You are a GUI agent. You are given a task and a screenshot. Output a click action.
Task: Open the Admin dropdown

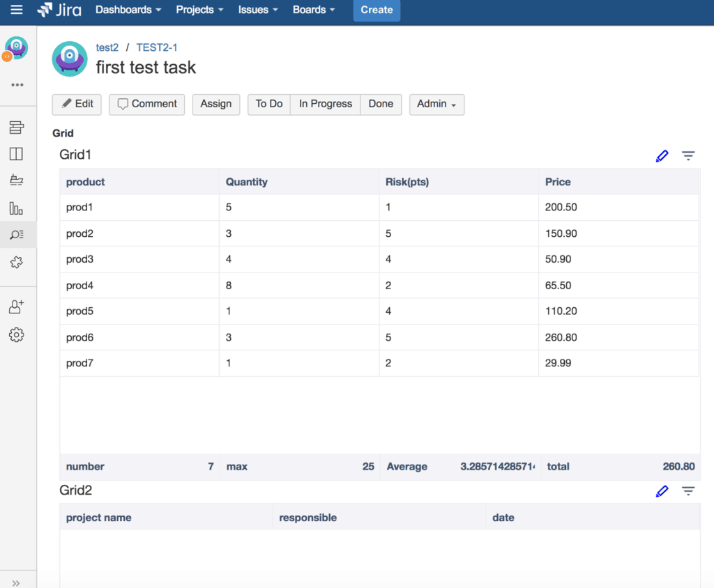click(x=436, y=104)
